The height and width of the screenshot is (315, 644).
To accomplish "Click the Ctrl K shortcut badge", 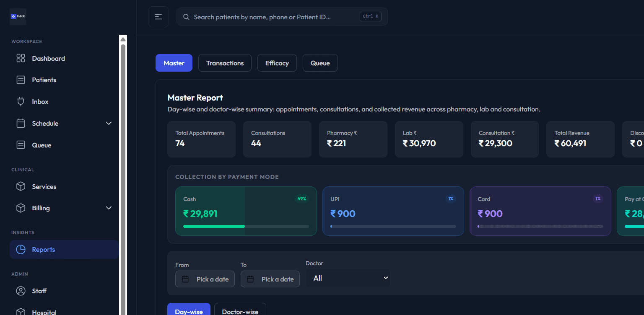I will point(371,16).
